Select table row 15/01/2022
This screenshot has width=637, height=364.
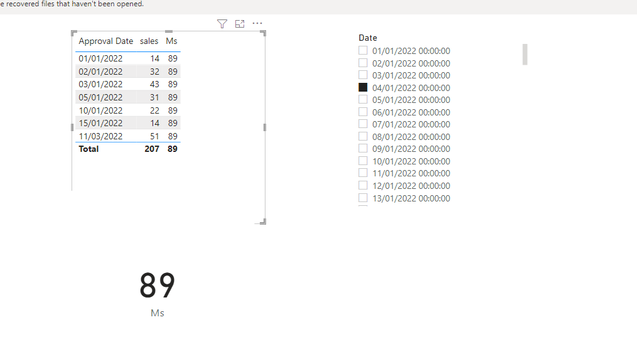pos(127,123)
